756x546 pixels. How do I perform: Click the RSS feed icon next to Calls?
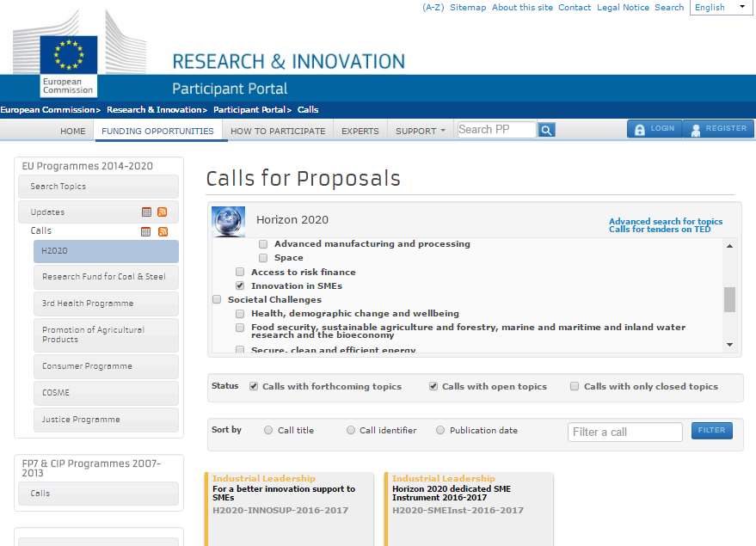coord(163,231)
